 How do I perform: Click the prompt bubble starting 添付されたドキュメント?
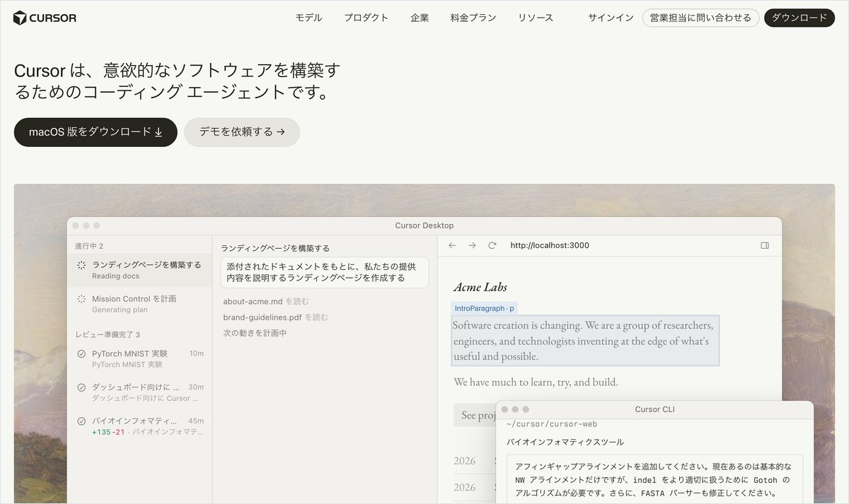(x=325, y=272)
